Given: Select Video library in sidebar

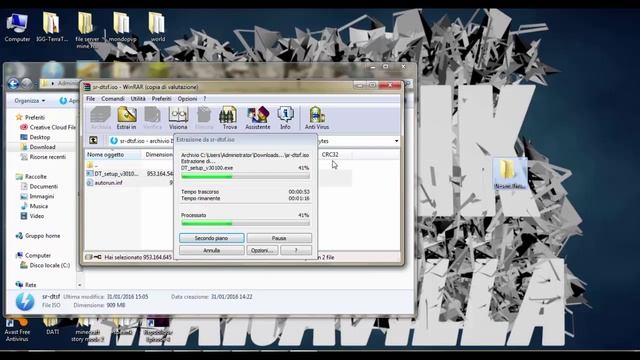Looking at the screenshot, I should 32,216.
